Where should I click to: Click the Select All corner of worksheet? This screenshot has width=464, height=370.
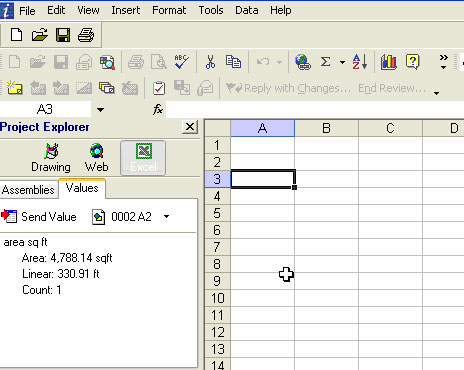pyautogui.click(x=218, y=128)
